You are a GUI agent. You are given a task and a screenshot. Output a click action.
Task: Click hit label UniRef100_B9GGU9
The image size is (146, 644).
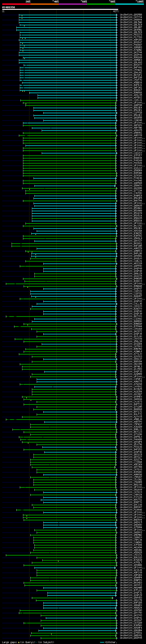(x=131, y=57)
